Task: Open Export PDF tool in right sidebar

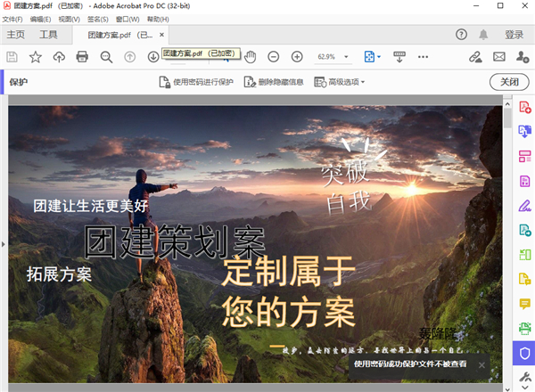Action: click(525, 131)
